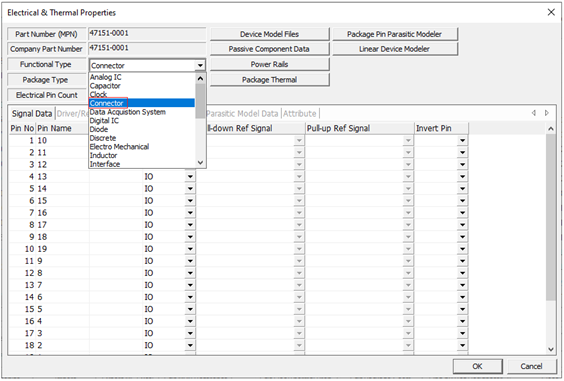Select Digital IC from the list

[142, 121]
